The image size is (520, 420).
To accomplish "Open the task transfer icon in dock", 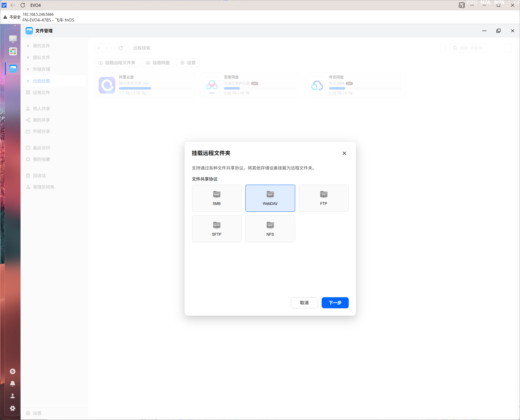I will click(13, 371).
